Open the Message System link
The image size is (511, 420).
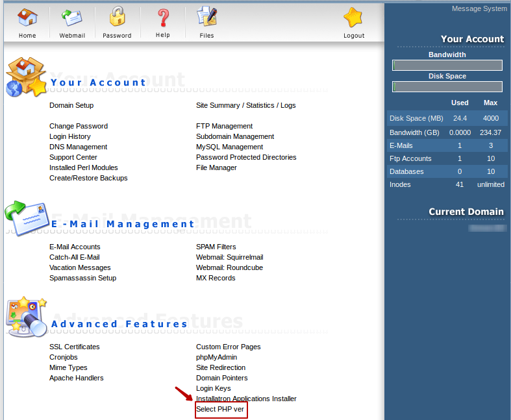click(x=479, y=8)
